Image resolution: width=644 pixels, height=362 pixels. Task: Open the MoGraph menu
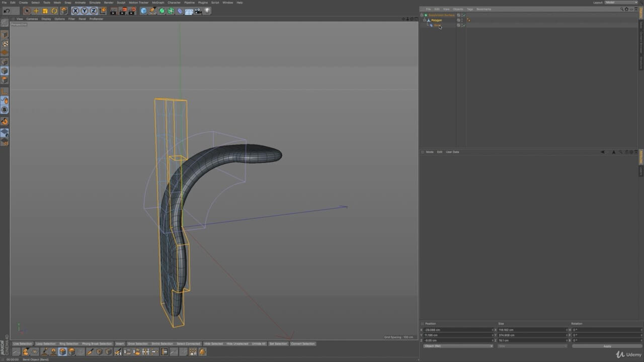157,3
